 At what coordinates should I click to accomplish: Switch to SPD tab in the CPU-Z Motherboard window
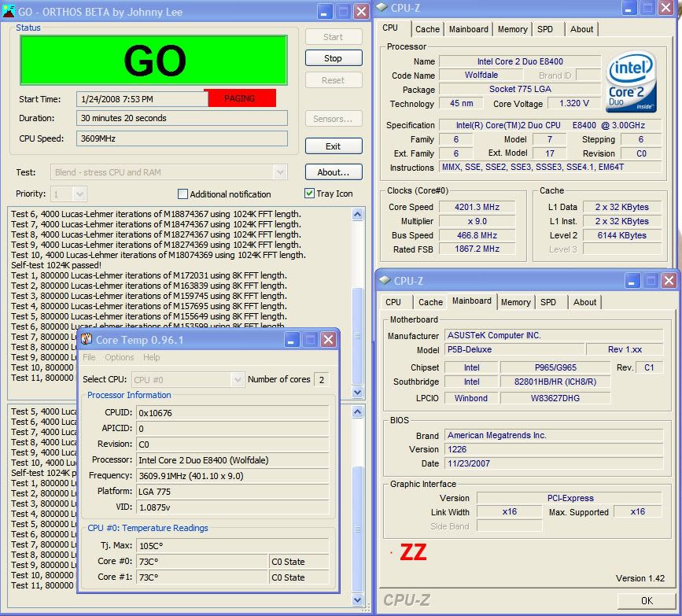pyautogui.click(x=548, y=302)
